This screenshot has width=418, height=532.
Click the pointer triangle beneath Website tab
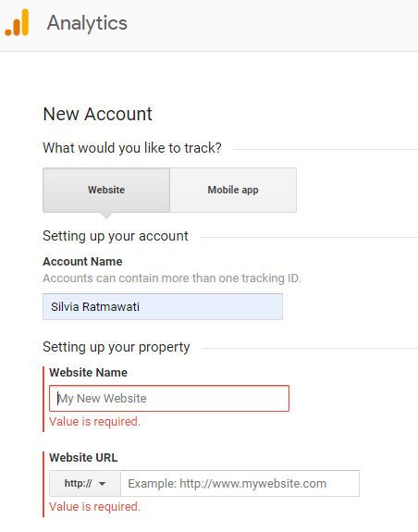[106, 216]
